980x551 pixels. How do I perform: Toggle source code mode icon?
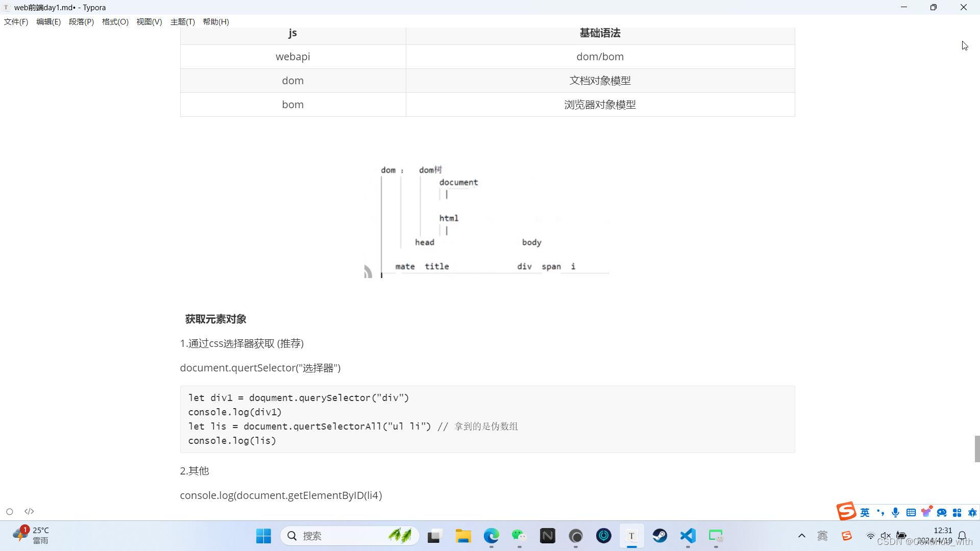29,512
